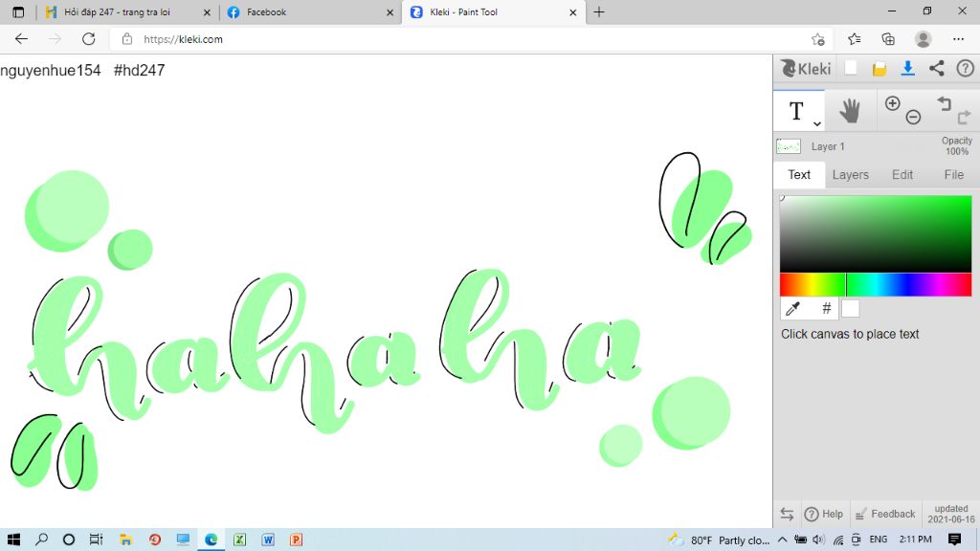Zoom out with the minus magnifier
Screen dimensions: 980x551
[913, 117]
